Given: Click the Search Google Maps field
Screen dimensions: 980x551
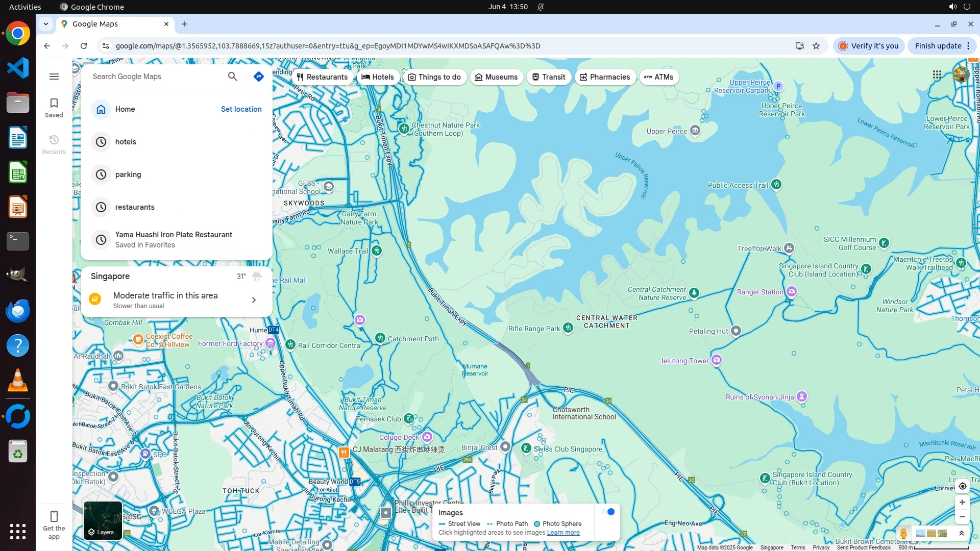Looking at the screenshot, I should 153,77.
